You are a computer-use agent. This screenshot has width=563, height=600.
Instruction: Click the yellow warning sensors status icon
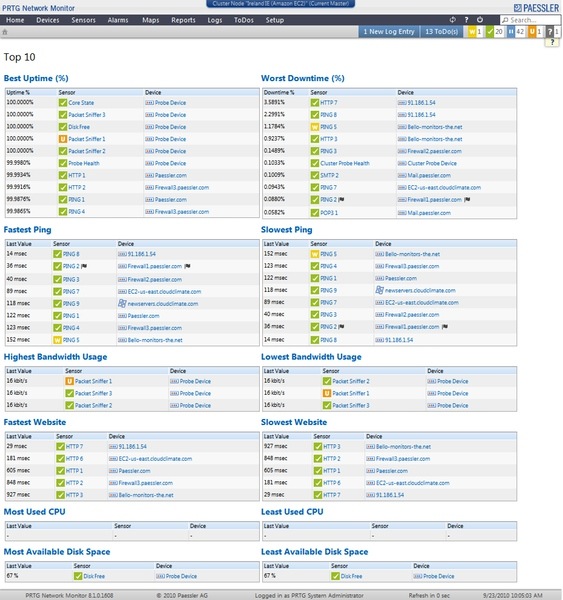pyautogui.click(x=472, y=32)
